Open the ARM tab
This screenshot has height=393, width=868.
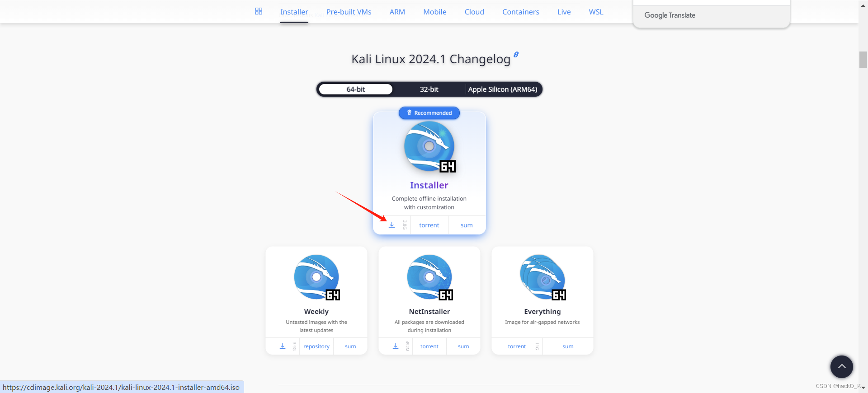pos(397,12)
